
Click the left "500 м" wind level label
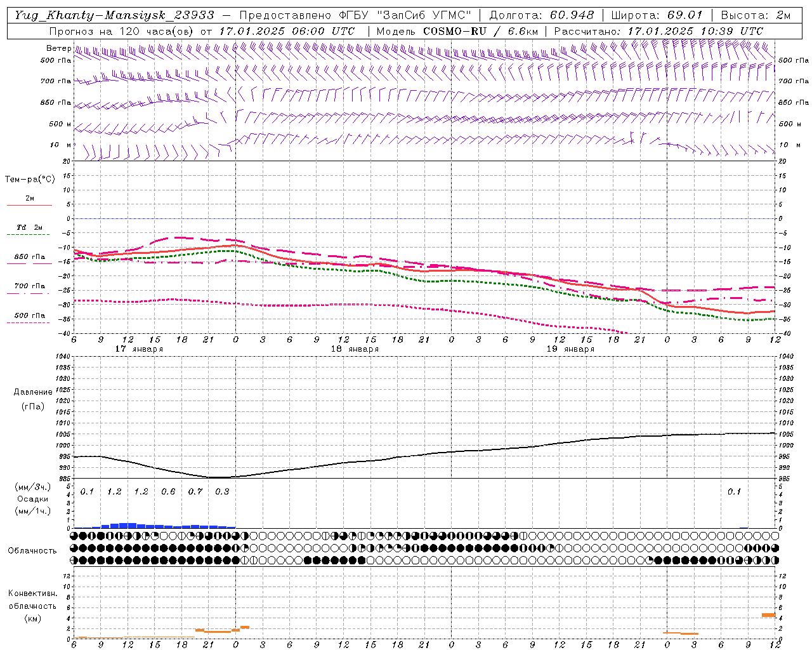point(60,124)
